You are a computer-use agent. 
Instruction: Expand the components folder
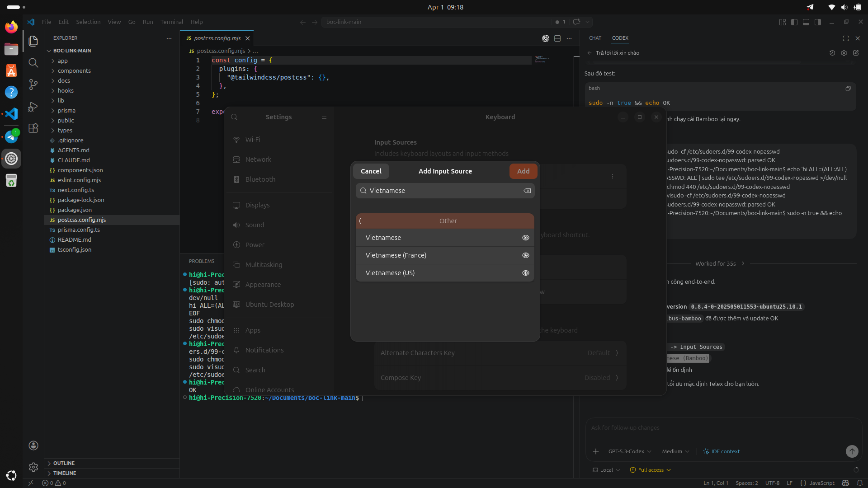74,71
